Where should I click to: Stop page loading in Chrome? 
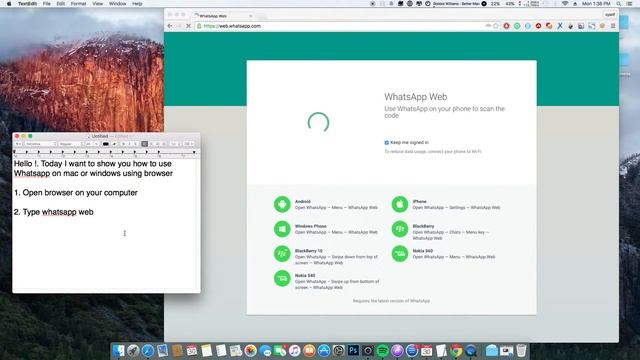click(x=188, y=26)
